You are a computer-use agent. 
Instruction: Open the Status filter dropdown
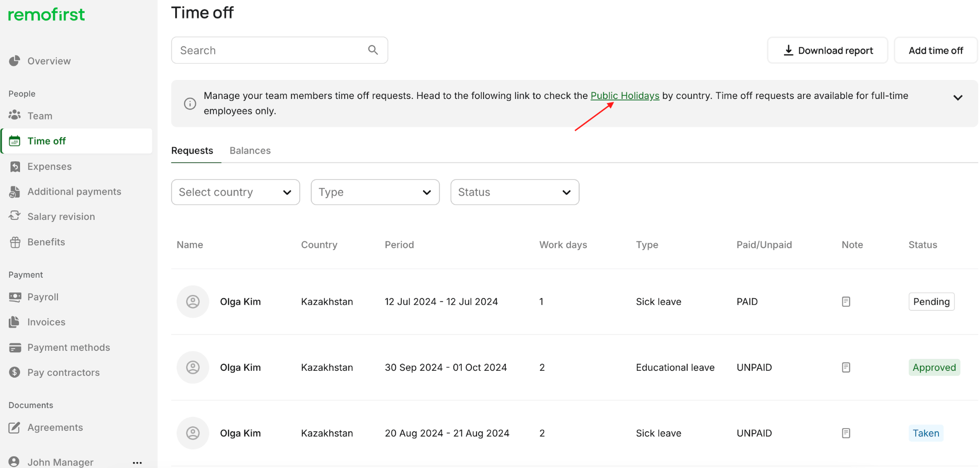coord(515,192)
